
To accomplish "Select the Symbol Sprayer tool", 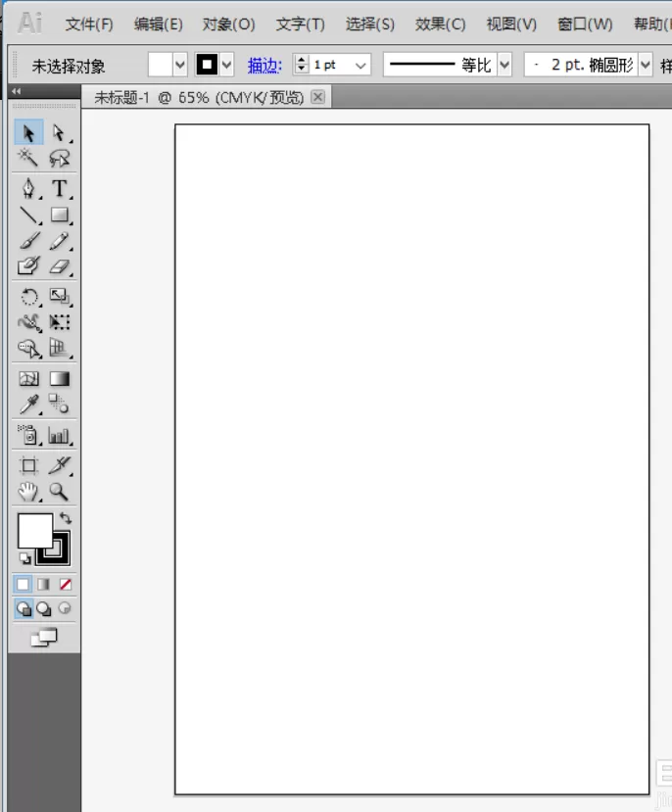I will pos(28,435).
